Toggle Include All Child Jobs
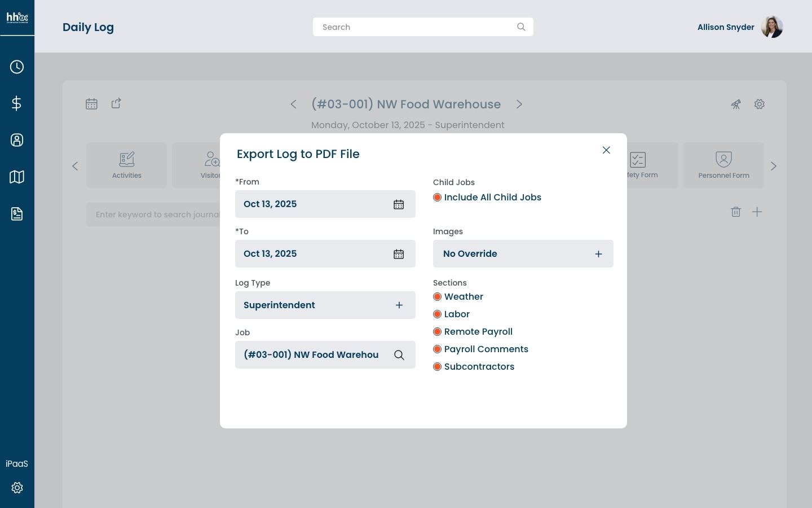Screen dimensions: 812x508 (437, 197)
